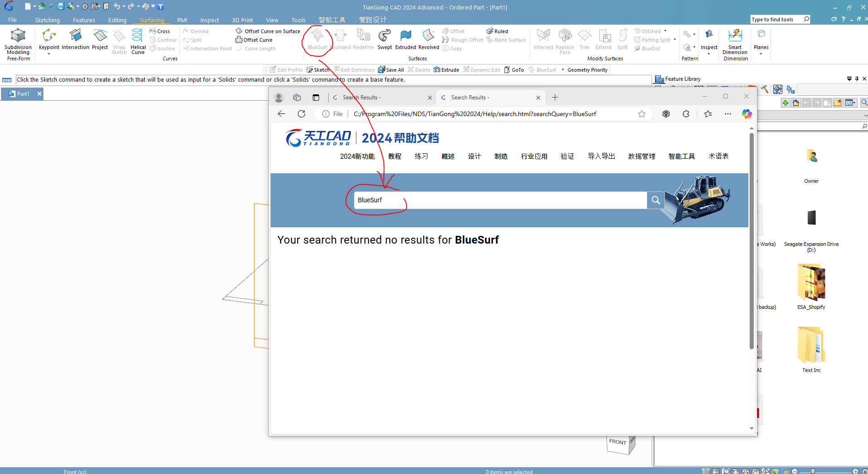Image resolution: width=868 pixels, height=474 pixels.
Task: Switch to the View ribbon tab
Action: click(272, 20)
